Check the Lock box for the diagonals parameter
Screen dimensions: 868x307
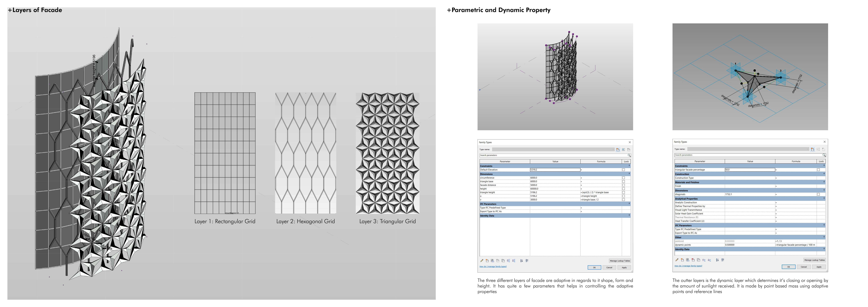(x=819, y=194)
